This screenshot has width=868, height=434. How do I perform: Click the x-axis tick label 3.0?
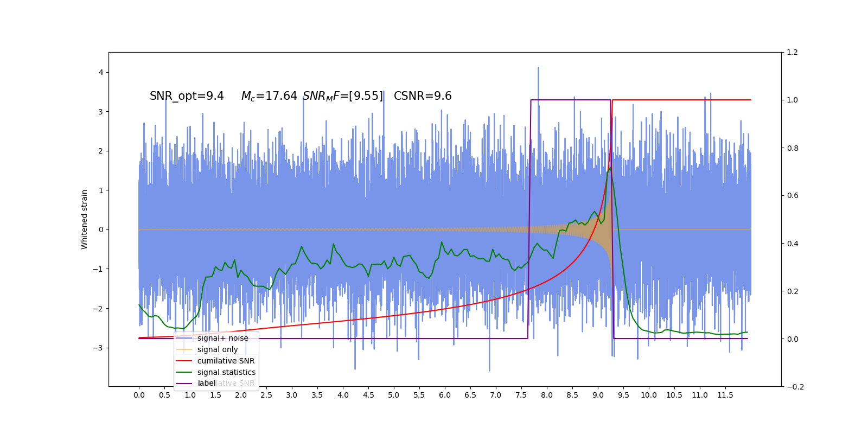292,395
